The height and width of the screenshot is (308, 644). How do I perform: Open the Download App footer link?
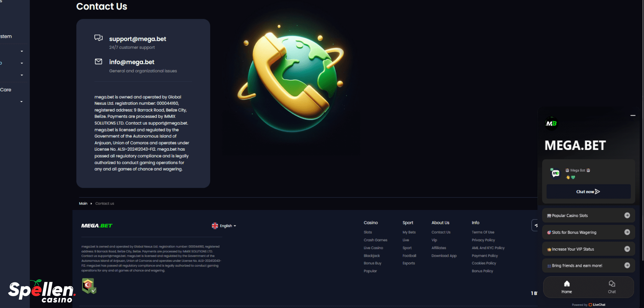[444, 256]
